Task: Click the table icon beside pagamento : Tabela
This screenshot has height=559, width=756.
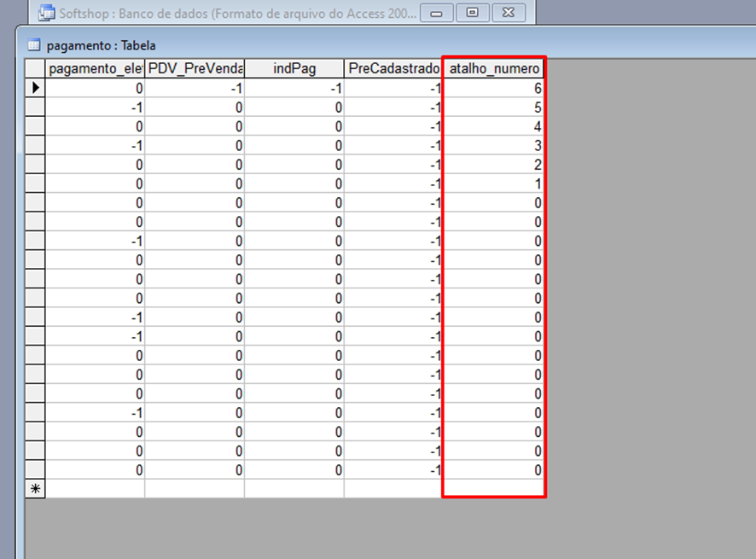Action: coord(34,45)
